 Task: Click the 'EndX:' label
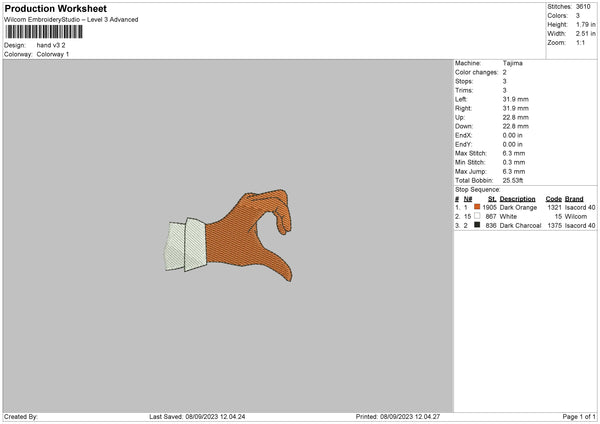pyautogui.click(x=463, y=135)
